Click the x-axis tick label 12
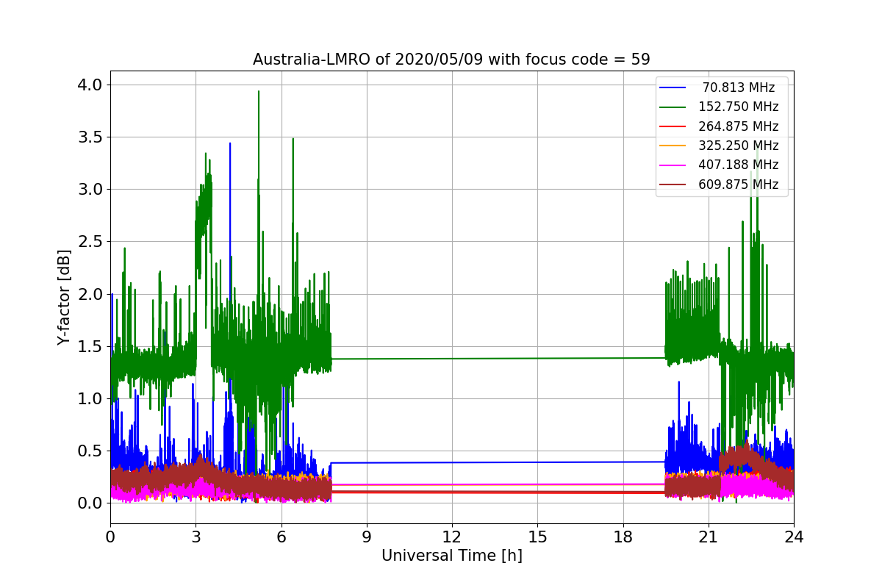The width and height of the screenshot is (882, 588). coord(452,537)
